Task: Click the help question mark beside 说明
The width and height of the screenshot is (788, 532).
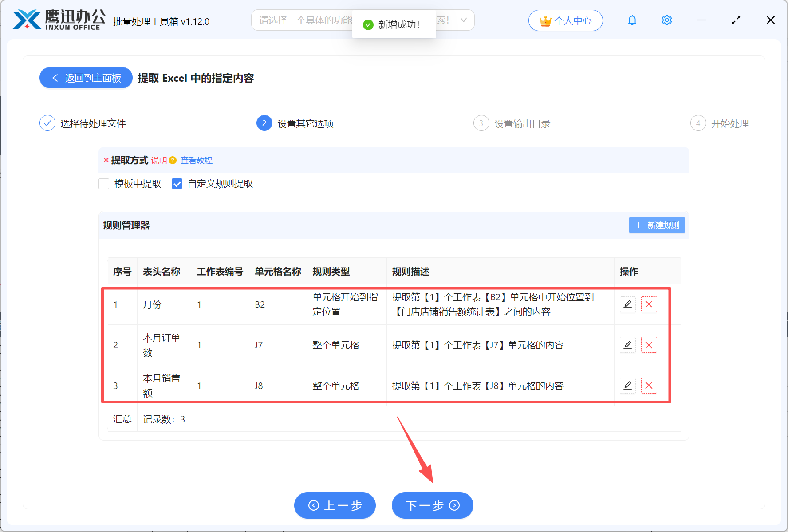Action: coord(173,161)
